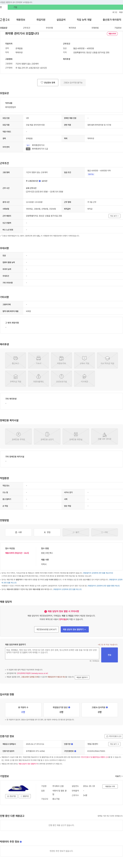Open the 취업지원 menu
The width and height of the screenshot is (123, 868).
point(41,20)
